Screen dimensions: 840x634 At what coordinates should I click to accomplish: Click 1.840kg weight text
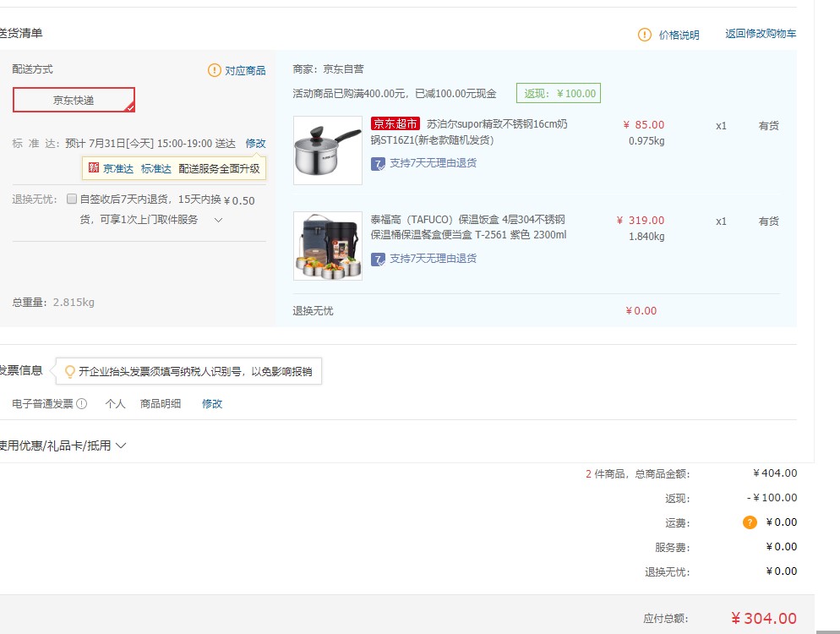646,237
